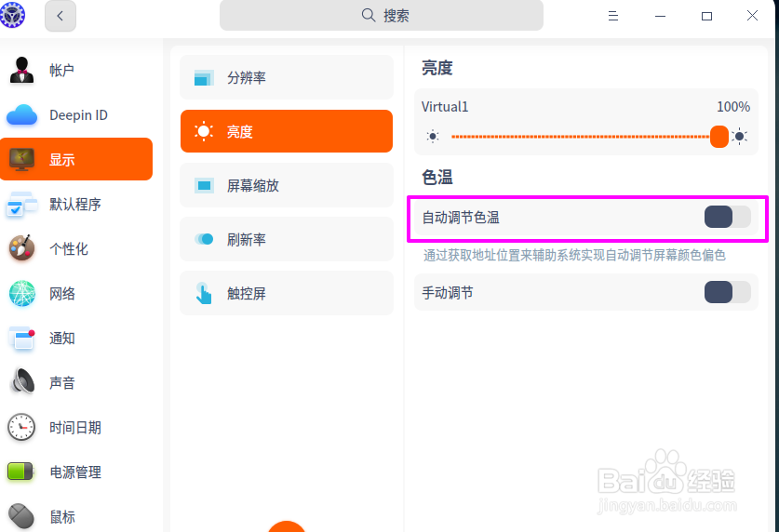
Task: Click the high-brightness sun icon
Action: [740, 137]
